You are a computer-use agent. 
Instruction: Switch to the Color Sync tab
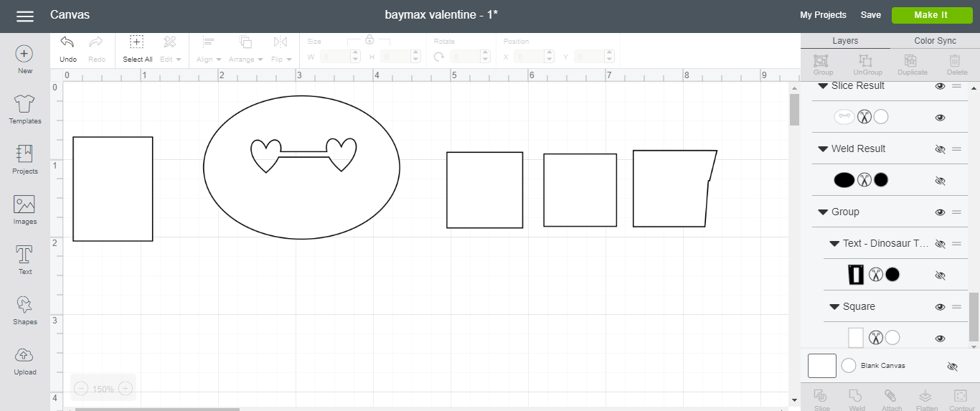point(935,41)
